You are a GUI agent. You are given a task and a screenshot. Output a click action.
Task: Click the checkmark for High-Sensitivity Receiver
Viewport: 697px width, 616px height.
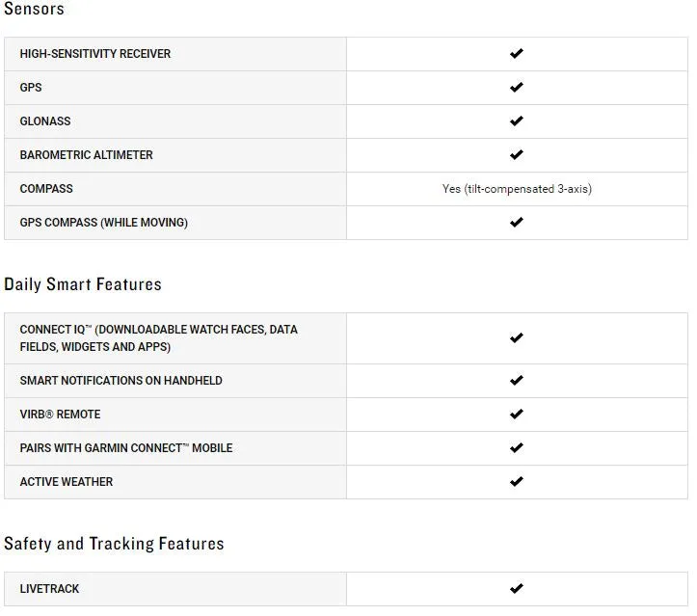(517, 53)
